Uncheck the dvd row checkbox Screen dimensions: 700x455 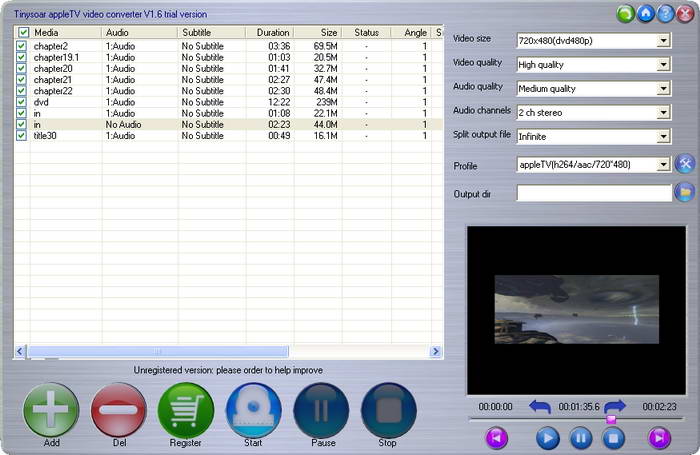(21, 101)
